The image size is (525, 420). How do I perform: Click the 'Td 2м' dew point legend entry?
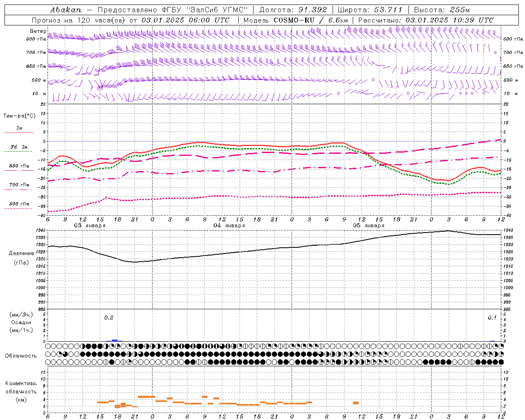pyautogui.click(x=19, y=147)
